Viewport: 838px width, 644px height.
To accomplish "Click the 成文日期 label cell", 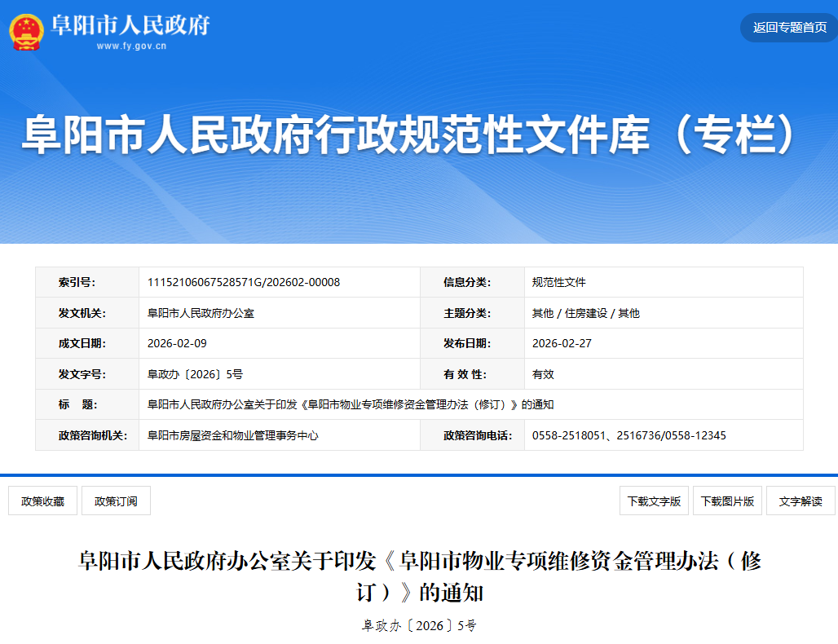I will 87,343.
